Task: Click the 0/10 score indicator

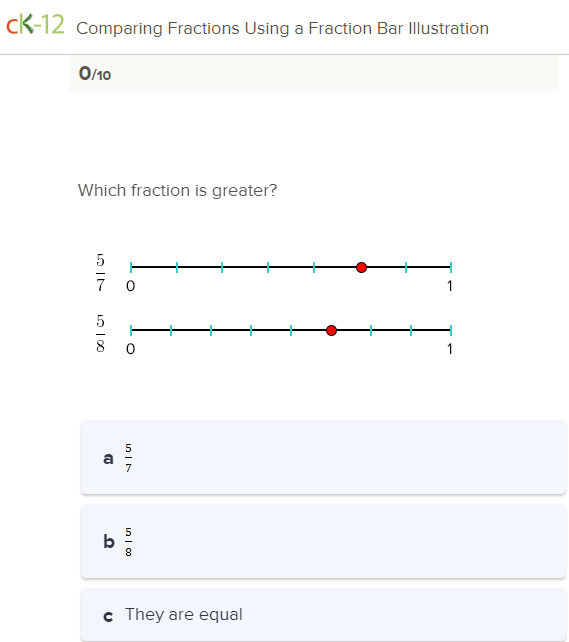Action: [x=95, y=74]
